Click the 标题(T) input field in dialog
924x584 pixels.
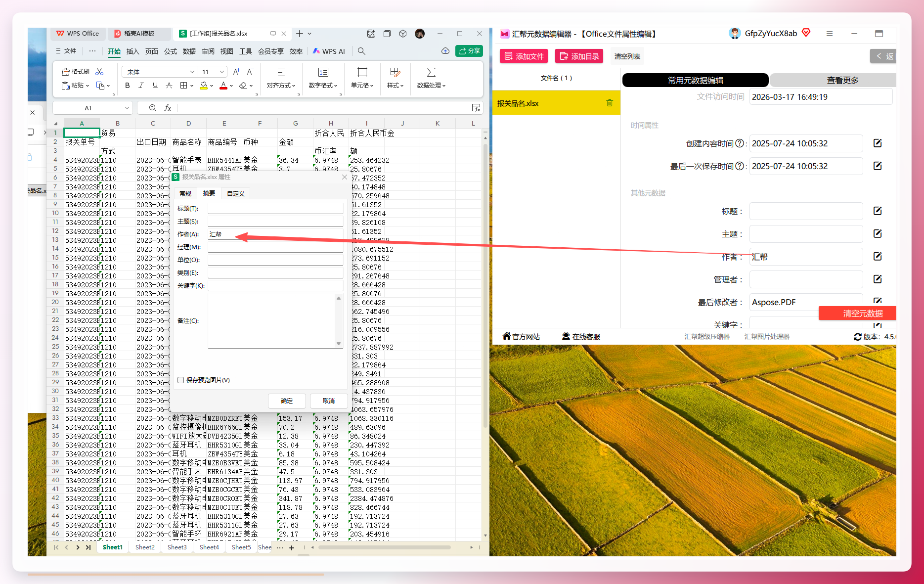click(275, 209)
